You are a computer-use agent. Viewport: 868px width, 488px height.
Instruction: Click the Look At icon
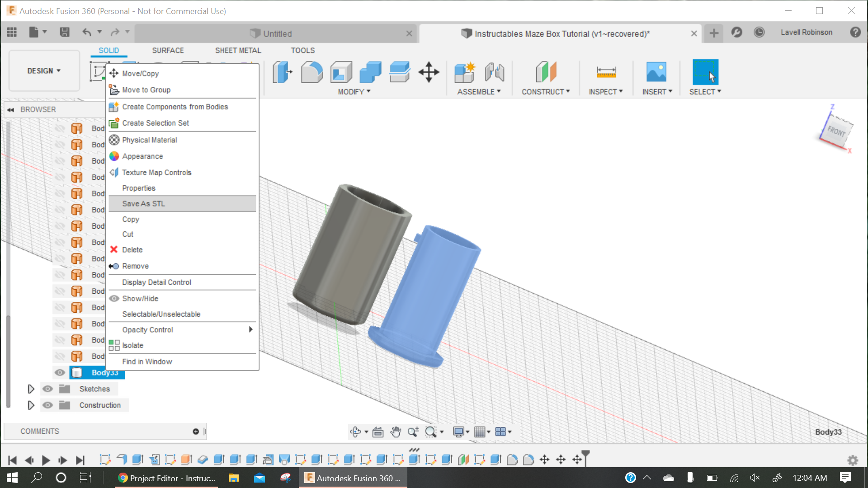[x=378, y=432]
